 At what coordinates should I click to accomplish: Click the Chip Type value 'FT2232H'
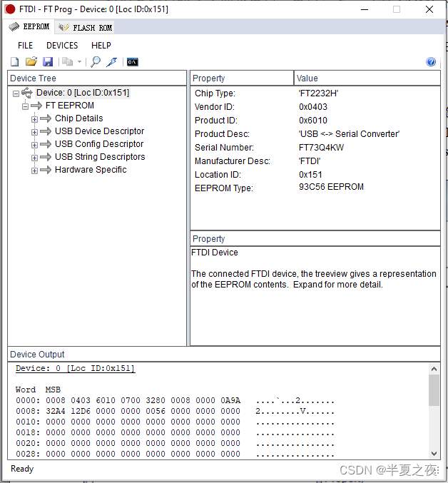coord(318,93)
